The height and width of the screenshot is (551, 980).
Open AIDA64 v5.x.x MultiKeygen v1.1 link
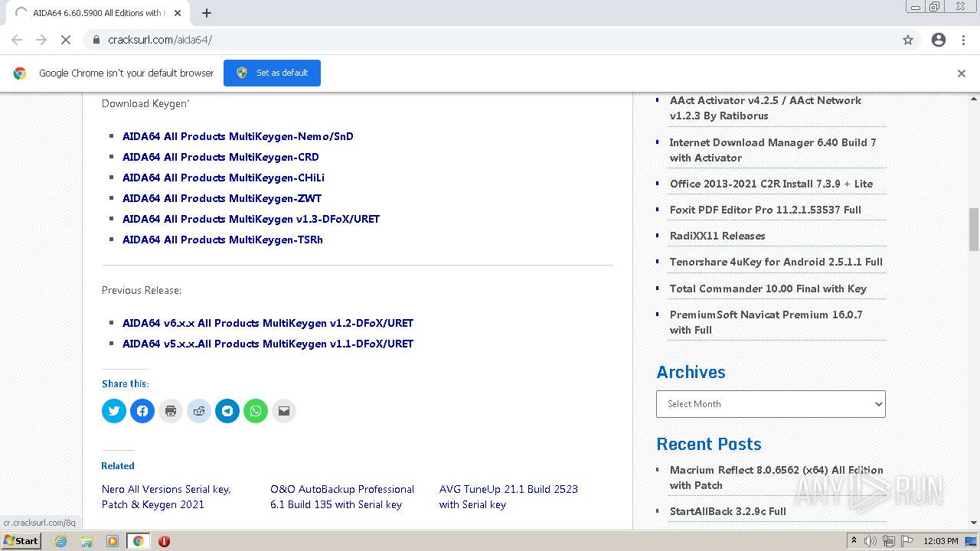point(268,344)
